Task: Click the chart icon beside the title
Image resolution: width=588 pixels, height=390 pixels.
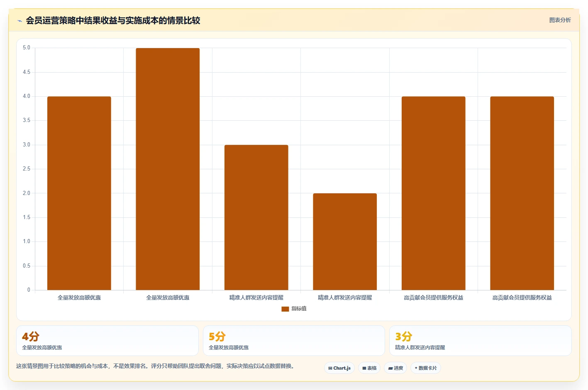Action: 20,21
